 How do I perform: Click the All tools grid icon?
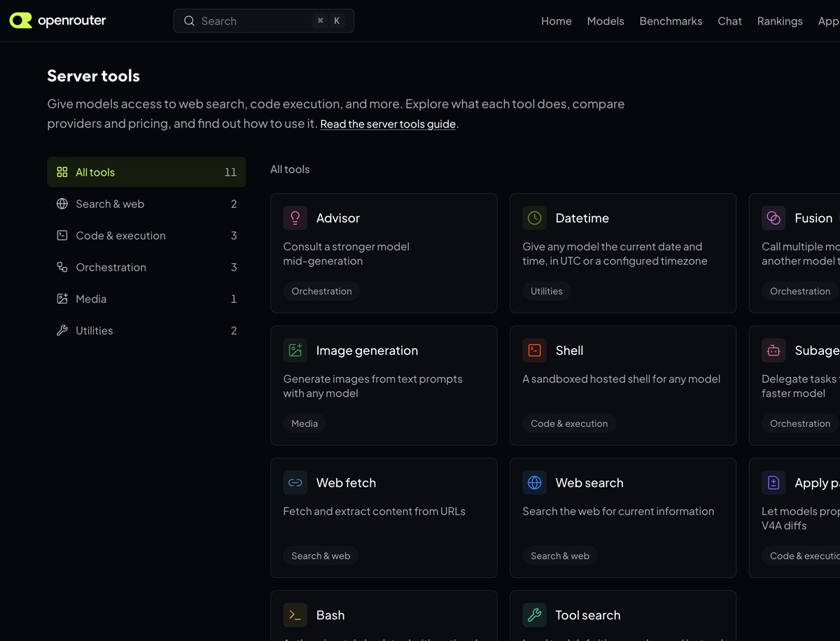click(62, 172)
